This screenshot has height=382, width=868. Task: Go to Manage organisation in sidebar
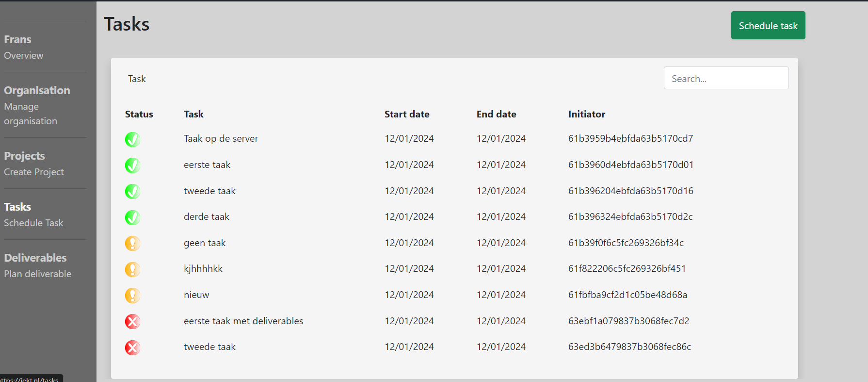(x=30, y=114)
